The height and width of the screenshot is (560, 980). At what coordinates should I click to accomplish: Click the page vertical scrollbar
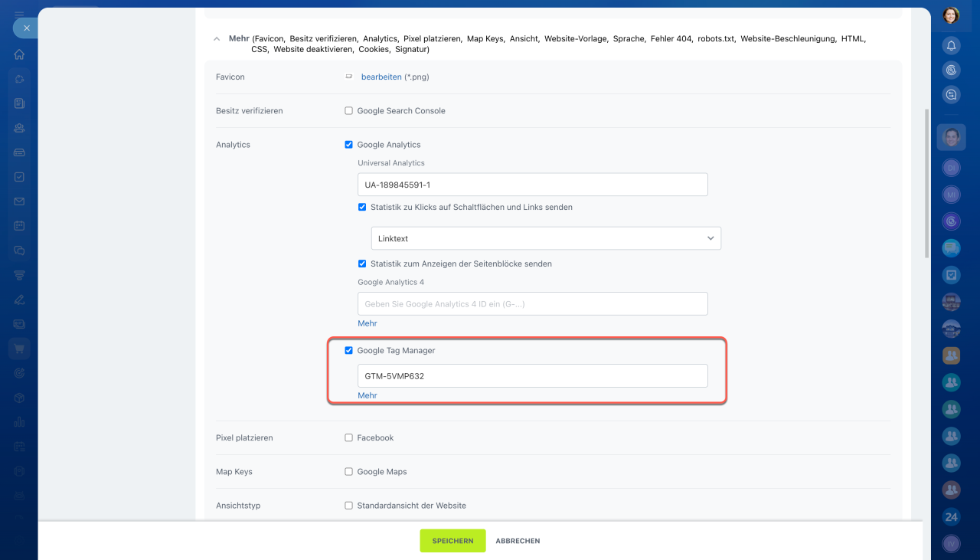pyautogui.click(x=927, y=182)
